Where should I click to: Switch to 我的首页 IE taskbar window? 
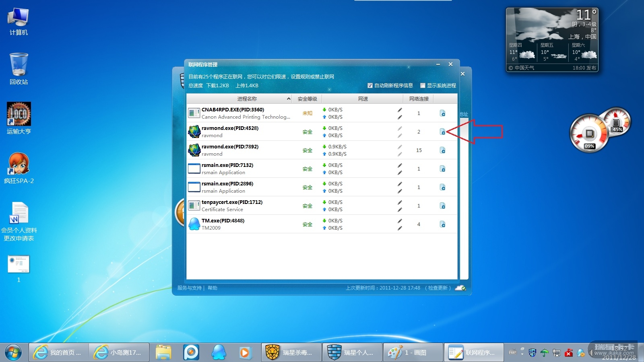pyautogui.click(x=59, y=352)
